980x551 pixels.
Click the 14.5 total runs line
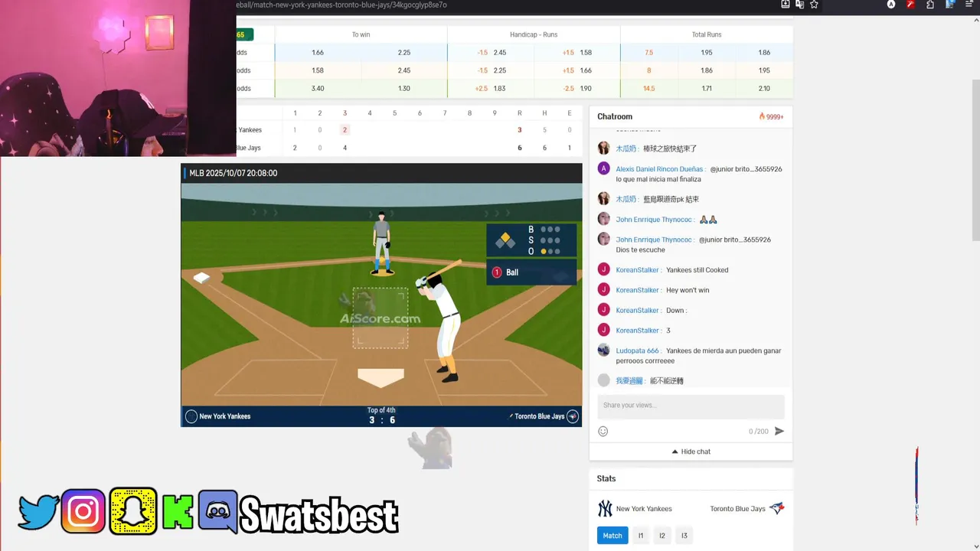pyautogui.click(x=648, y=89)
